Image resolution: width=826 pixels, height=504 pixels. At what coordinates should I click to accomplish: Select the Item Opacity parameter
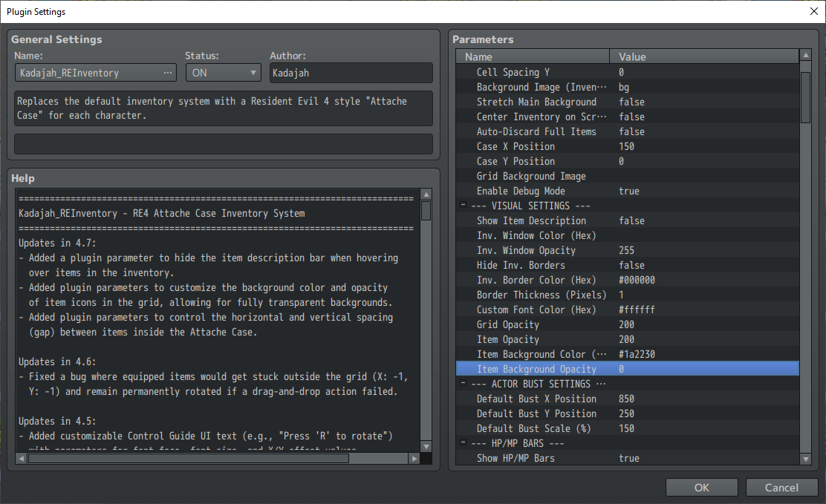tap(628, 339)
